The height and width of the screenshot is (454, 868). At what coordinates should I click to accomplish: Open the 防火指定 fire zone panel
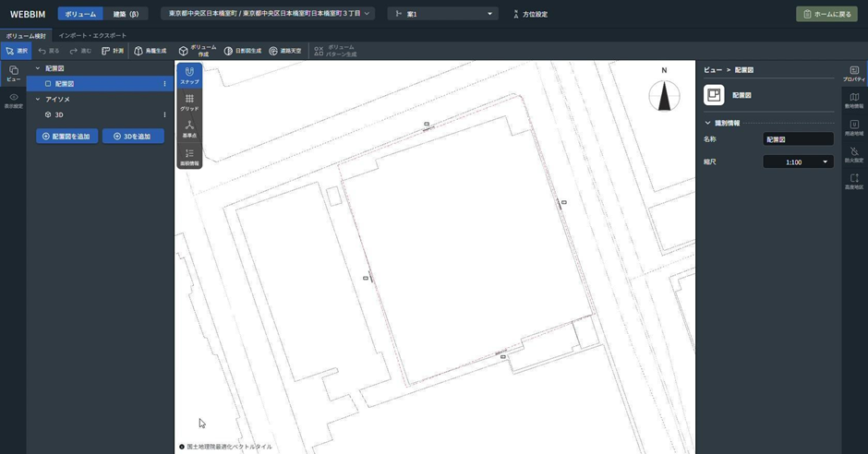pyautogui.click(x=854, y=154)
